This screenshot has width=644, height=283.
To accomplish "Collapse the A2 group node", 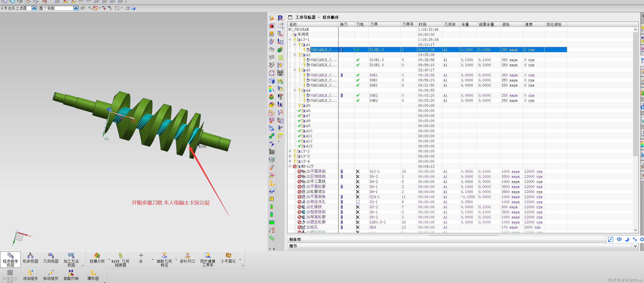I will coord(295,55).
